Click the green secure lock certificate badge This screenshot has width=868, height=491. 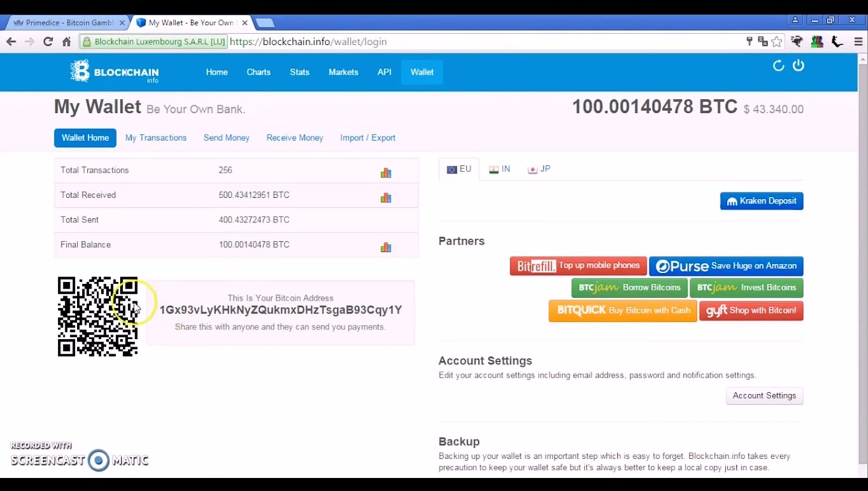pos(154,42)
